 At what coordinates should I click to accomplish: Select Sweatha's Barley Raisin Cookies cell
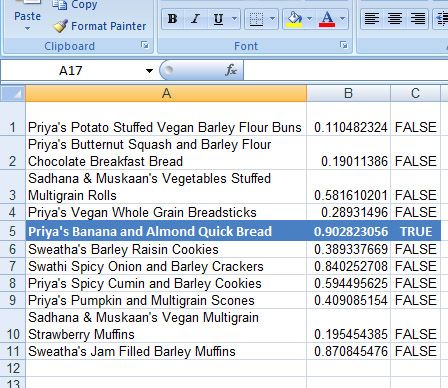[166, 249]
